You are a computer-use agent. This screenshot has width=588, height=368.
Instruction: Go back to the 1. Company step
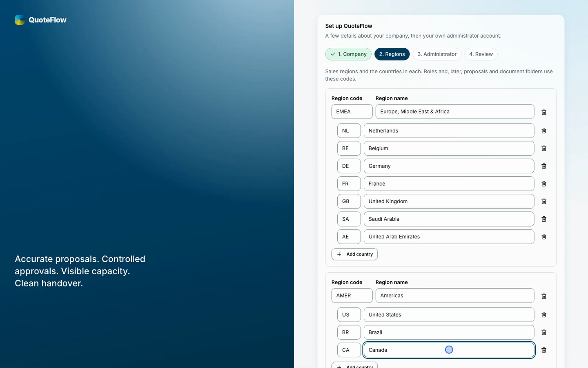coord(348,54)
